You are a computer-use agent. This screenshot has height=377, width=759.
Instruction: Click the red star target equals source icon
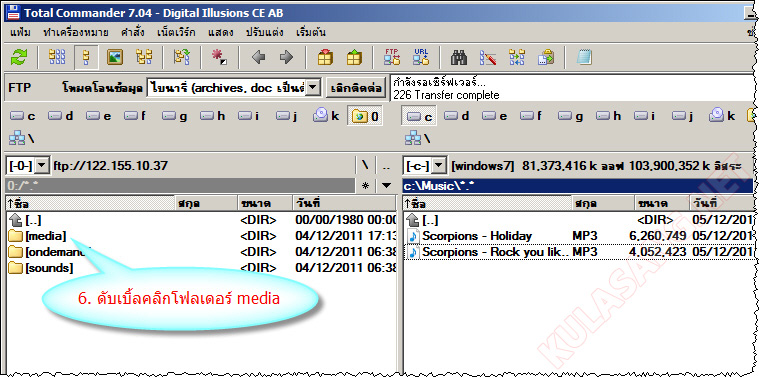[219, 58]
